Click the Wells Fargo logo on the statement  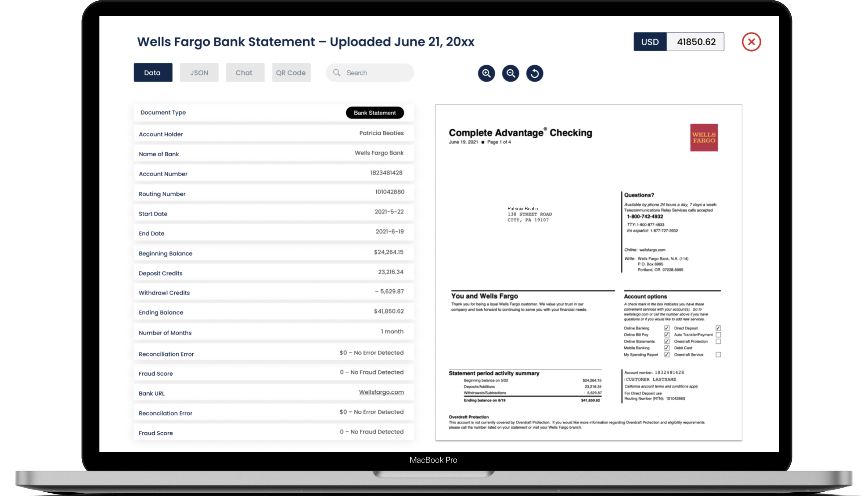(x=703, y=137)
